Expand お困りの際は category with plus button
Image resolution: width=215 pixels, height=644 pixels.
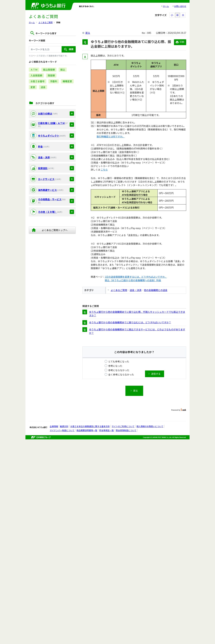point(72,114)
